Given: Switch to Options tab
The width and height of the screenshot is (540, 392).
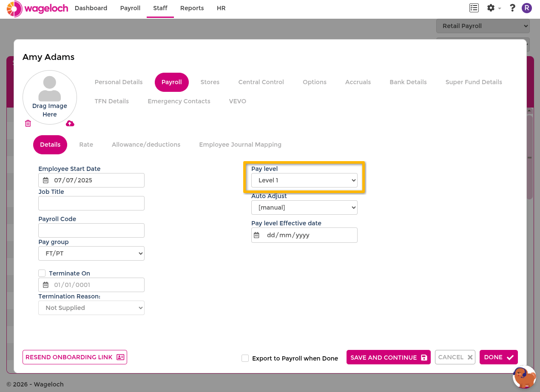Looking at the screenshot, I should (315, 82).
